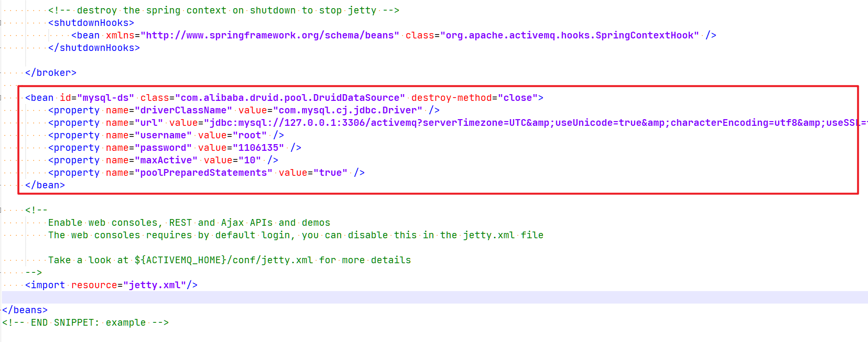This screenshot has height=342, width=868.
Task: Click the springframework beans schema URL
Action: click(x=272, y=36)
